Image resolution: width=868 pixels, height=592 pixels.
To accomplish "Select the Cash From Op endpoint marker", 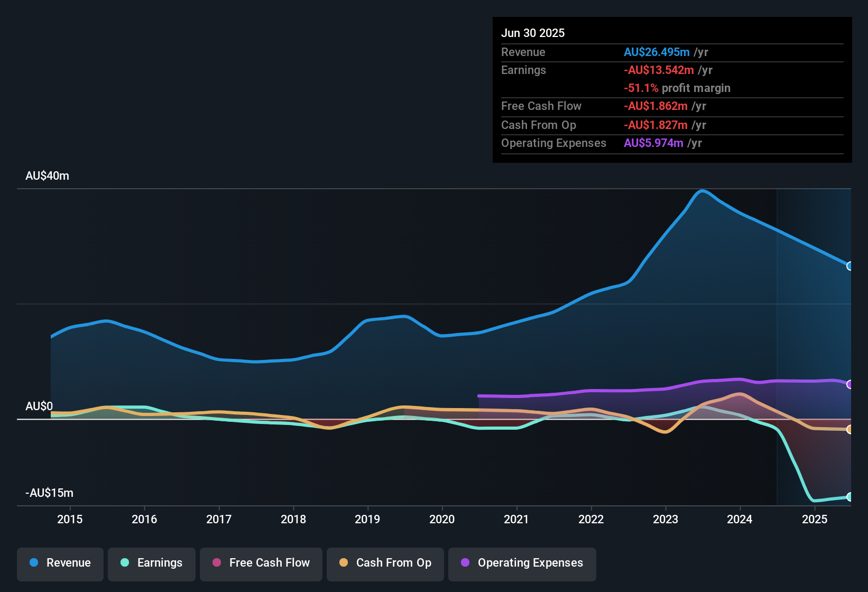I will coord(850,430).
